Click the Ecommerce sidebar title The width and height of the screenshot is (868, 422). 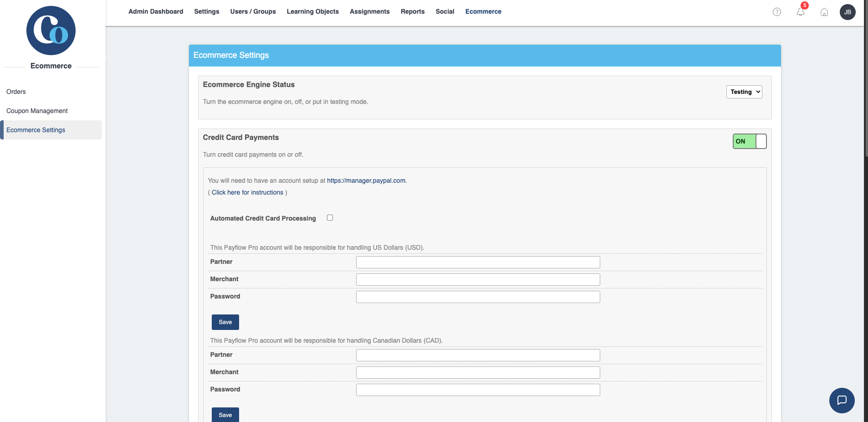51,66
